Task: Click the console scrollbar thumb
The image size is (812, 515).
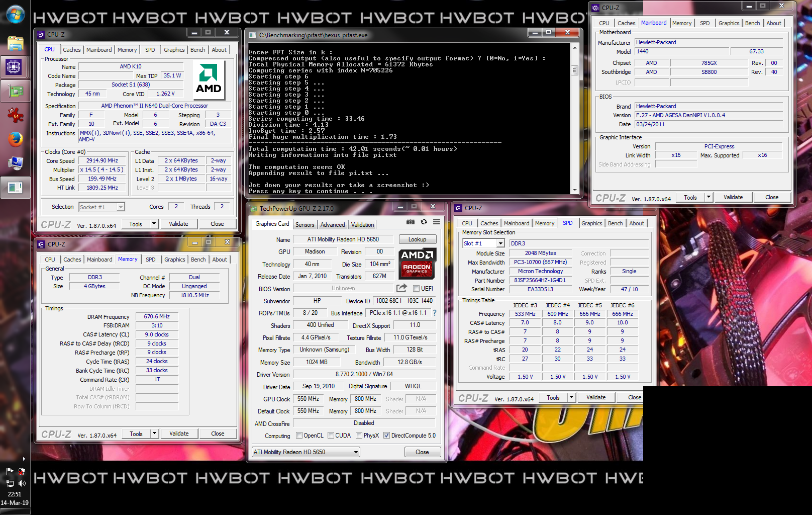Action: tap(575, 70)
